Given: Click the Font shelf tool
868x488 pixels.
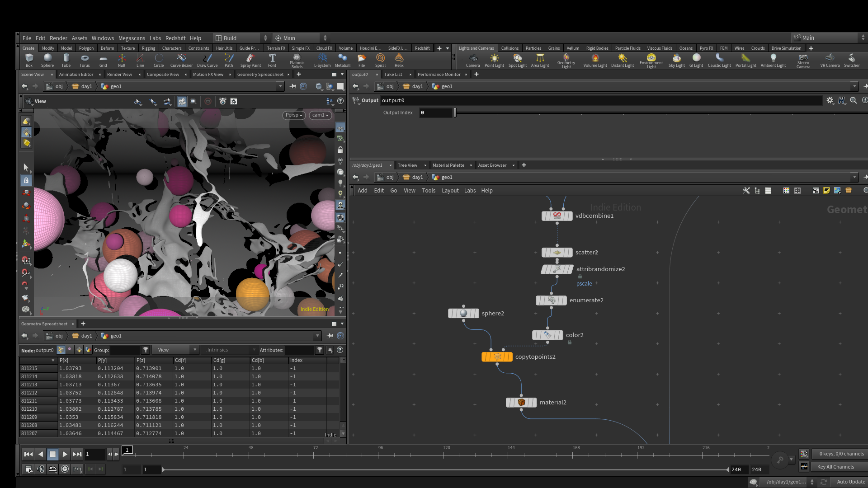Looking at the screenshot, I should coord(272,61).
